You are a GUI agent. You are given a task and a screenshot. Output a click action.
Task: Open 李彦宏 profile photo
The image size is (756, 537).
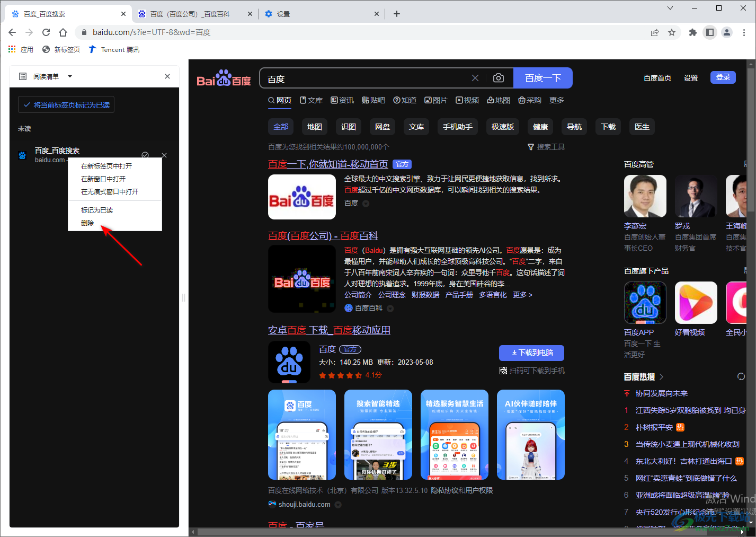tap(645, 196)
